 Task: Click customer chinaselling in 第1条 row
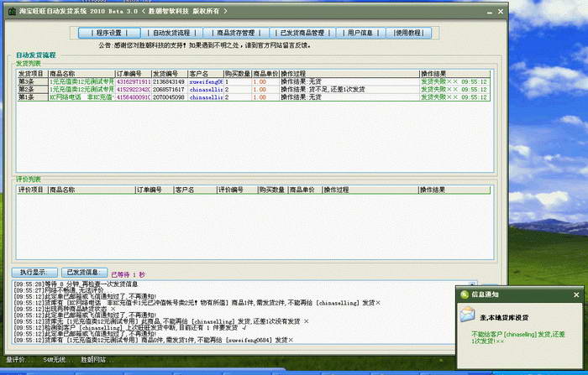point(206,97)
